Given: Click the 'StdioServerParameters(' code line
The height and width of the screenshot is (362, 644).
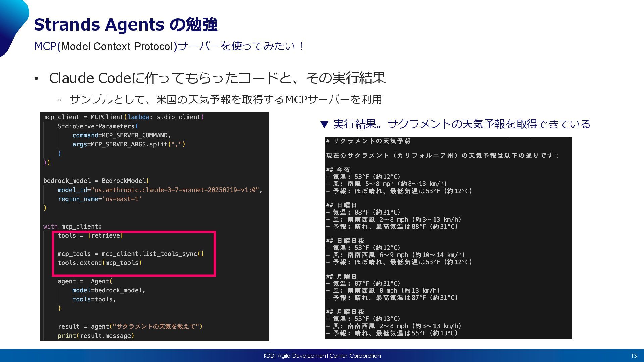Looking at the screenshot, I should click(98, 126).
